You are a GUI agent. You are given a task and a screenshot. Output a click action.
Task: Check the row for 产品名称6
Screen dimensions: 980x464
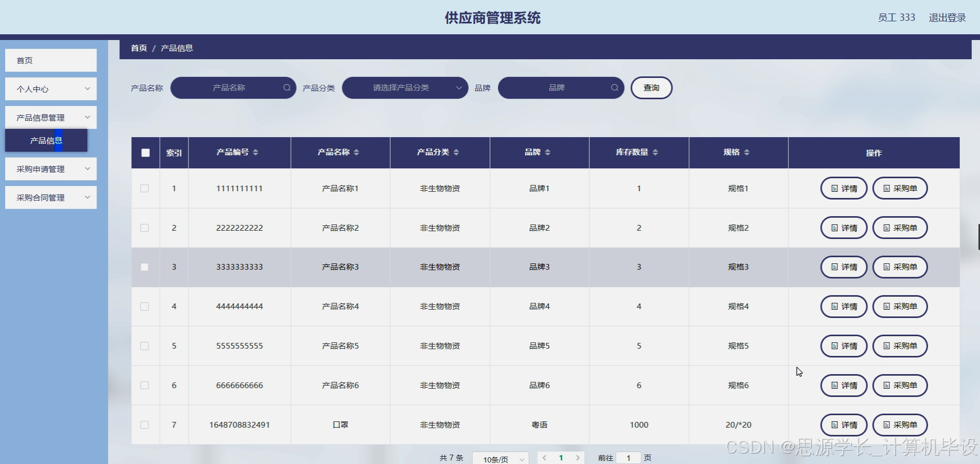145,386
